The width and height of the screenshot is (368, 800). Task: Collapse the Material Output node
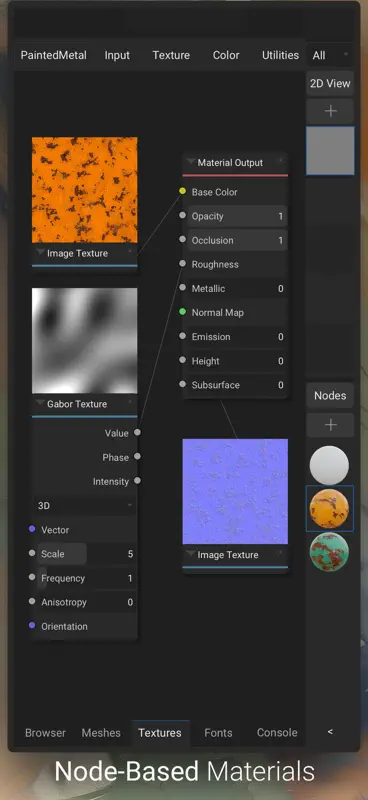pyautogui.click(x=190, y=162)
